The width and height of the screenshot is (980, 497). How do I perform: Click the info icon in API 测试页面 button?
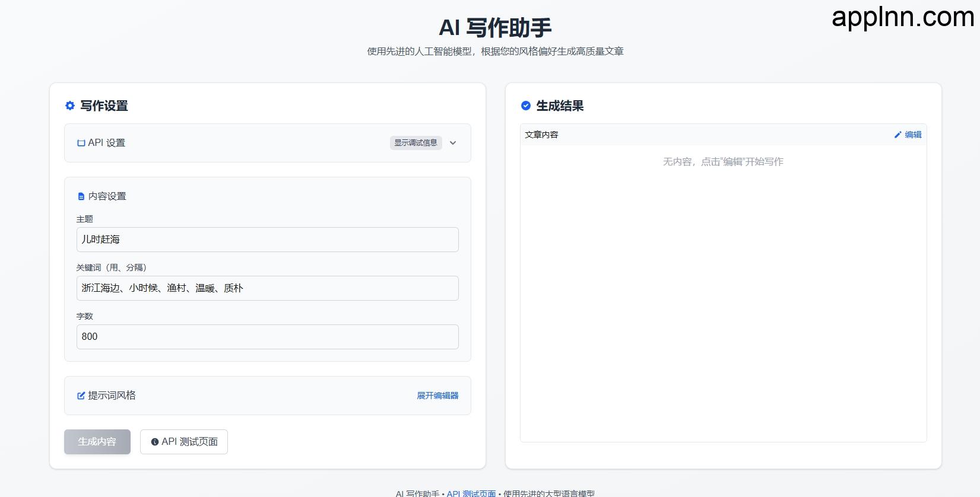pyautogui.click(x=155, y=442)
